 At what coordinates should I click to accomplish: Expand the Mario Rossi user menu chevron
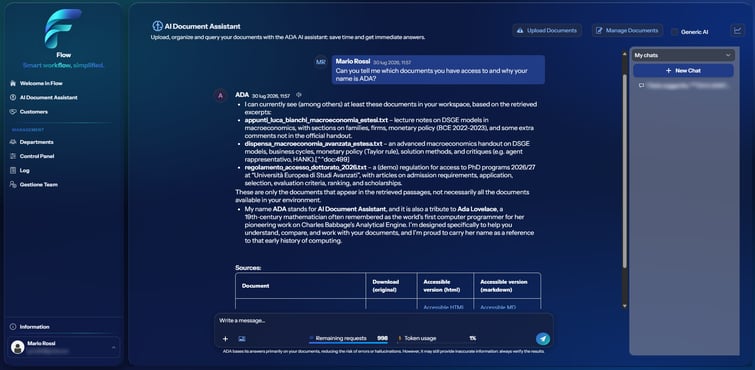(x=114, y=347)
